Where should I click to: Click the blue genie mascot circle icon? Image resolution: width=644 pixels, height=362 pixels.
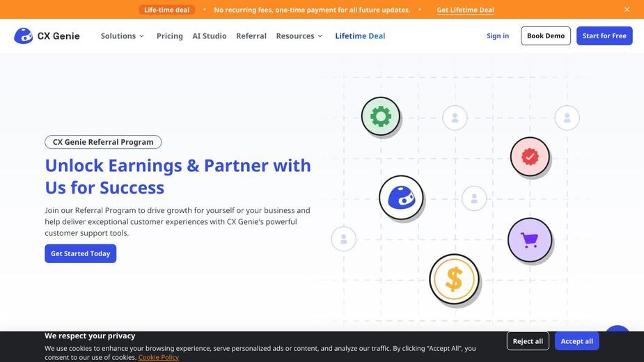(x=401, y=198)
